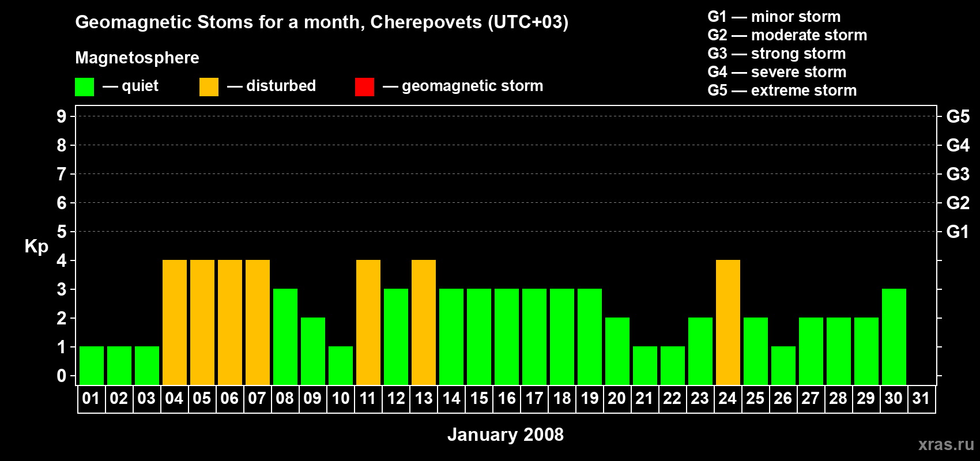The width and height of the screenshot is (980, 461).
Task: Select the date label 01 on the axis
Action: pos(91,399)
